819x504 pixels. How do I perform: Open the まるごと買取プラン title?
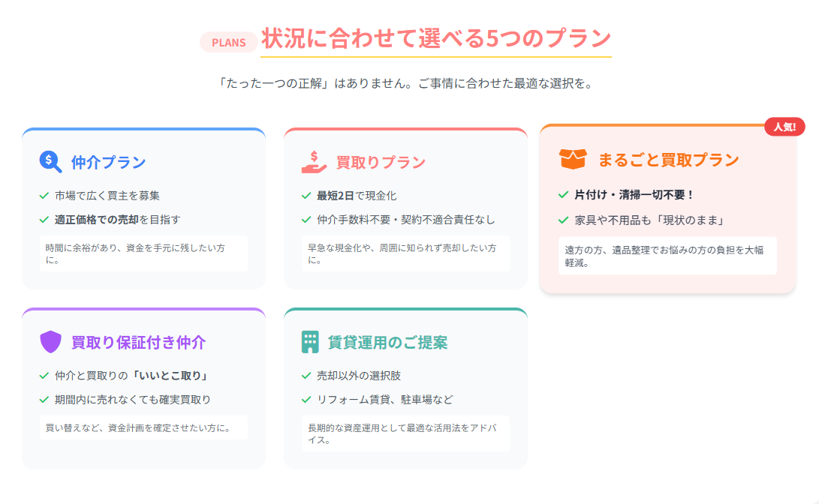669,160
